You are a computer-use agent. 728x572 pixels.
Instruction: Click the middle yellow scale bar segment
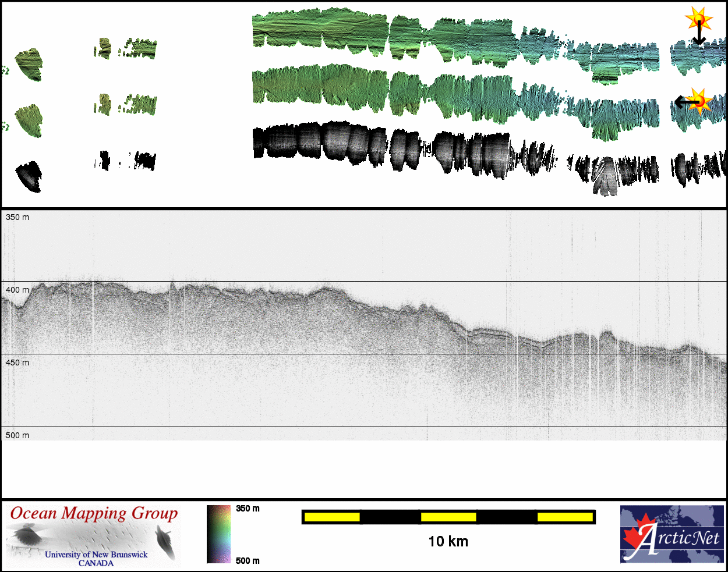[x=448, y=517]
